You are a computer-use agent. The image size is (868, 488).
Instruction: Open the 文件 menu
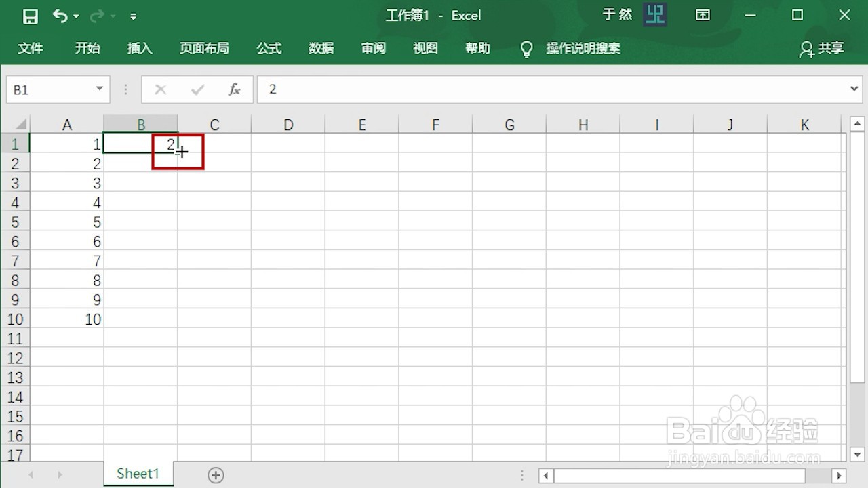pos(31,48)
